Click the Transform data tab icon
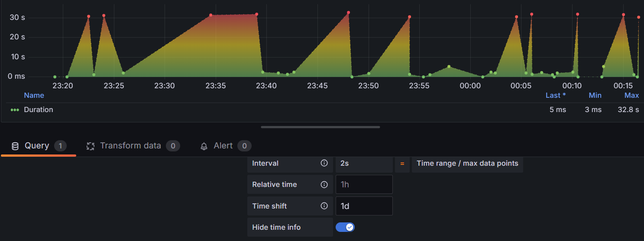This screenshot has height=241, width=644. point(91,146)
